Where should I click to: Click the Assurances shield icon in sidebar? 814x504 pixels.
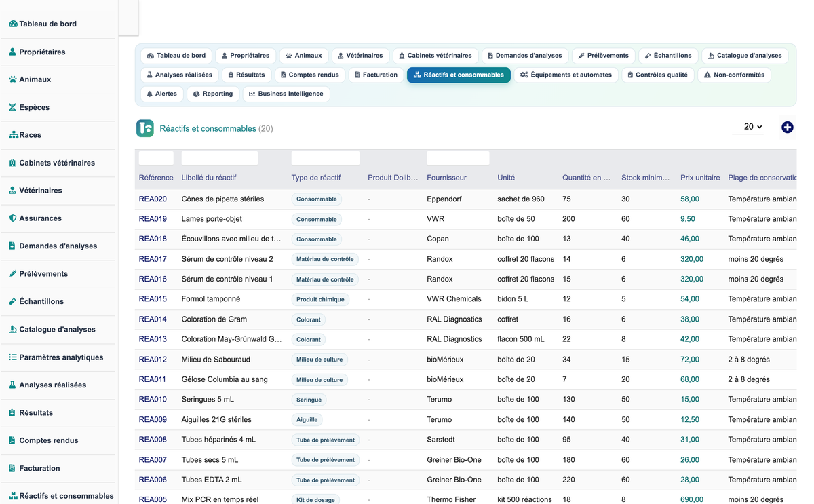pyautogui.click(x=13, y=218)
